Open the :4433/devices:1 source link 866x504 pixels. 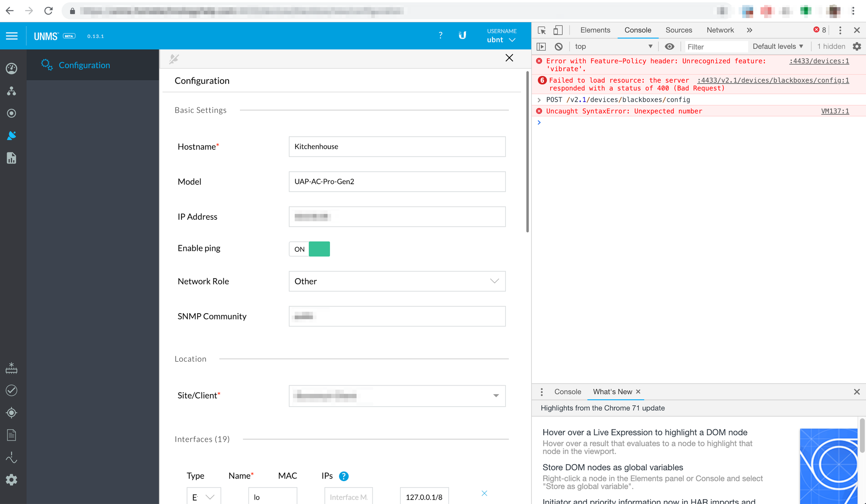(x=819, y=61)
